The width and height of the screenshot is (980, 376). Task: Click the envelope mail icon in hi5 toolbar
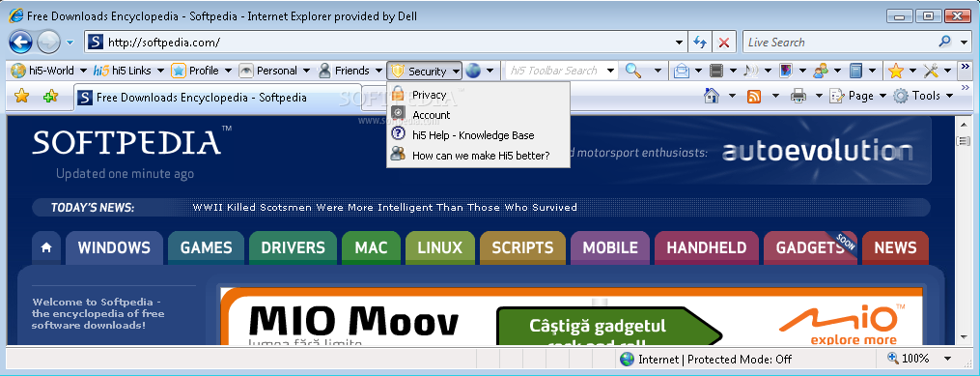[x=682, y=71]
